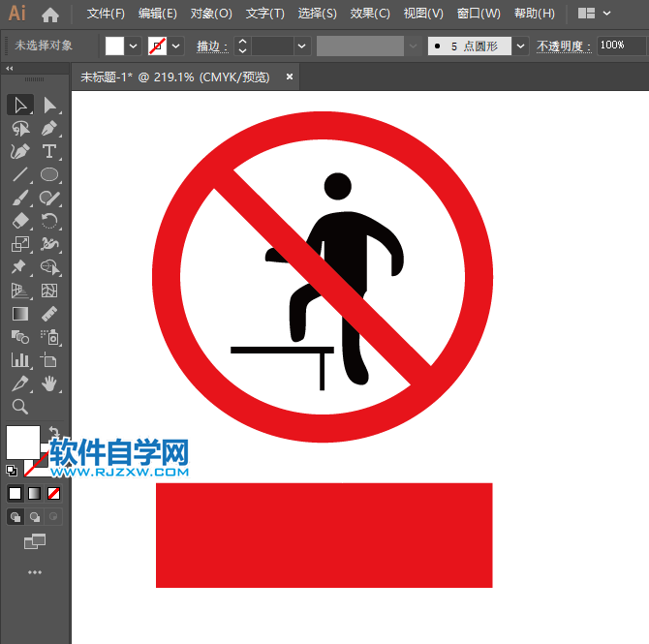Click the 100% opacity field
Image resolution: width=649 pixels, height=644 pixels.
click(x=621, y=46)
